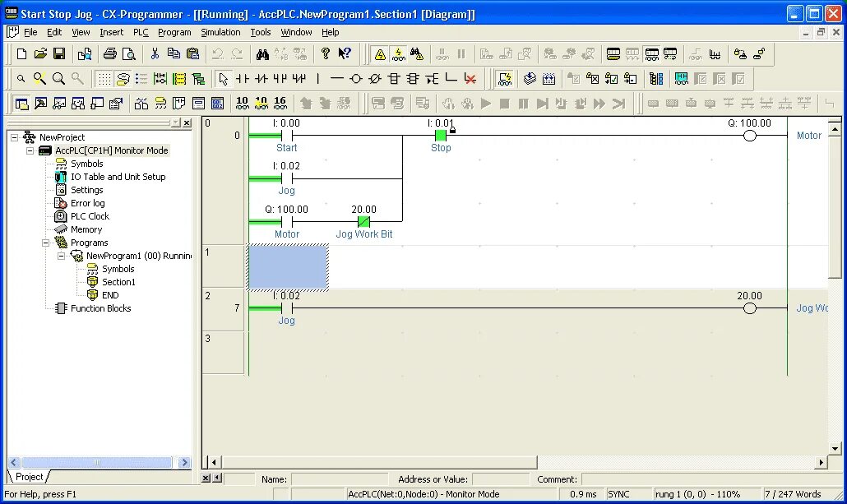The image size is (847, 504).
Task: Select the Project tab
Action: [29, 476]
